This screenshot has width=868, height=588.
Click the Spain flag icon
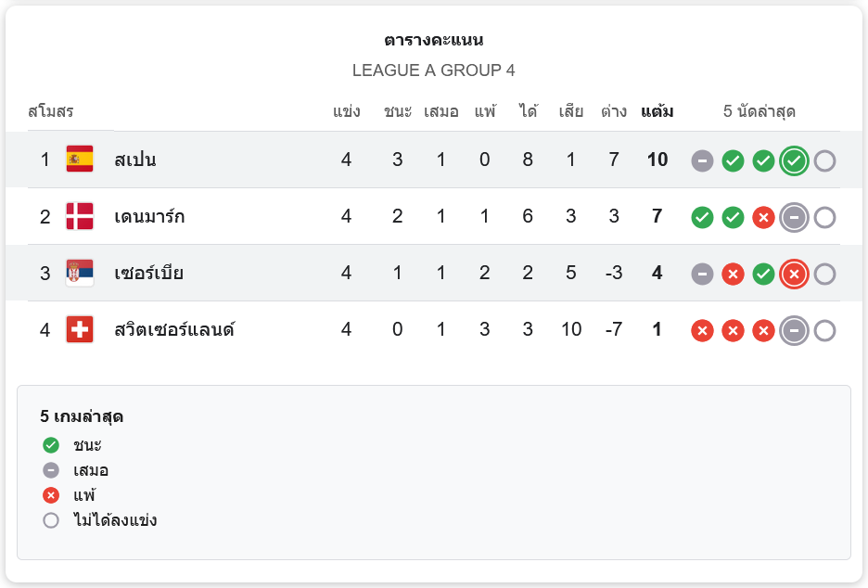80,160
